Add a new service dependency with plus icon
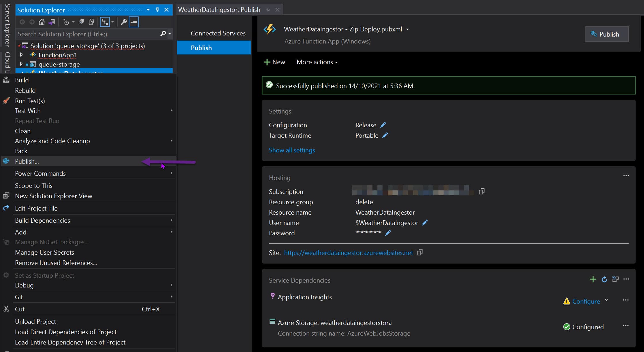644x352 pixels. [593, 279]
